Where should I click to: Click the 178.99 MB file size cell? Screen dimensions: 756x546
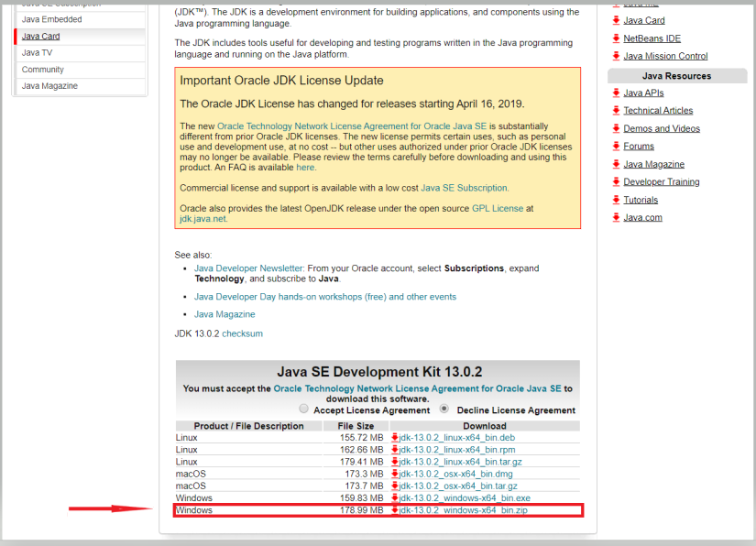click(x=361, y=510)
